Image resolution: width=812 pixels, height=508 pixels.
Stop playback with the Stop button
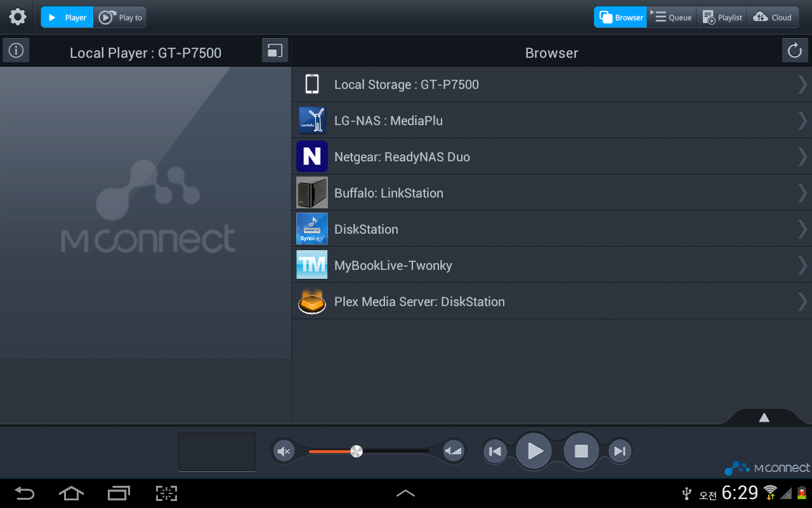pos(581,451)
